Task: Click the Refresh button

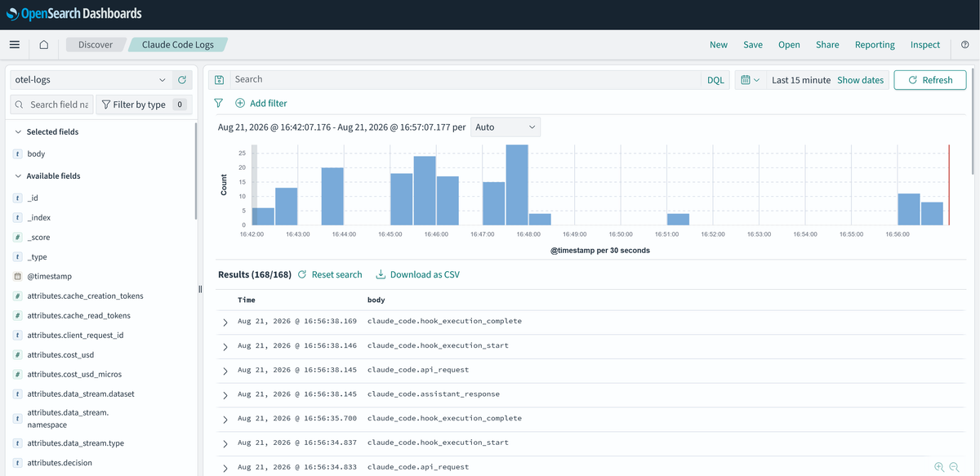Action: click(x=930, y=80)
